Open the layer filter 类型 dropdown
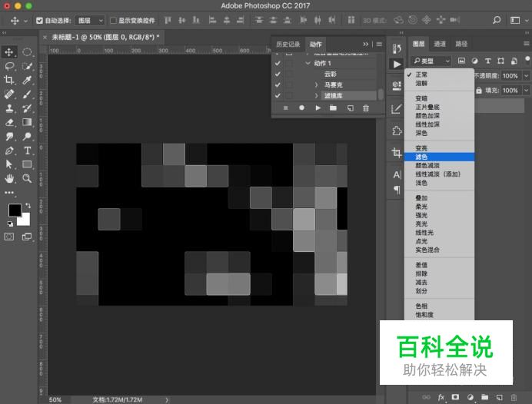 [x=431, y=61]
